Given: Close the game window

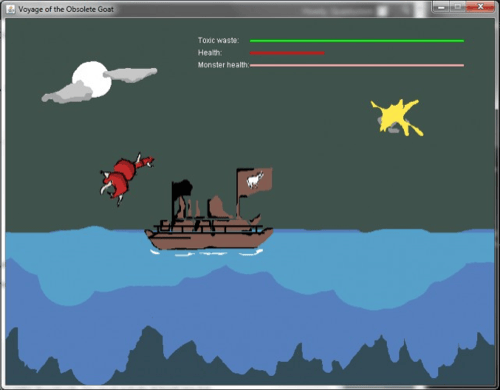Looking at the screenshot, I should 480,7.
